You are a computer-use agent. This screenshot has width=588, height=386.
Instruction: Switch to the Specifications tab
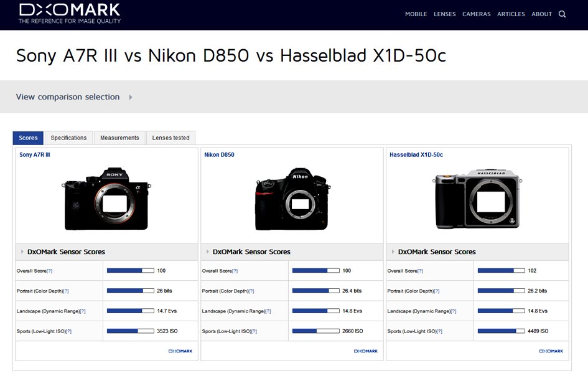[68, 138]
